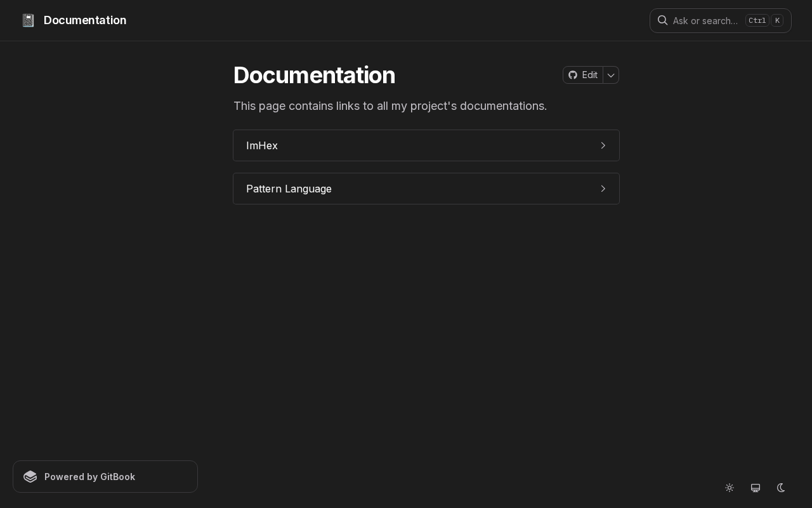Switch to light theme with sun icon
The width and height of the screenshot is (812, 508).
tap(730, 488)
